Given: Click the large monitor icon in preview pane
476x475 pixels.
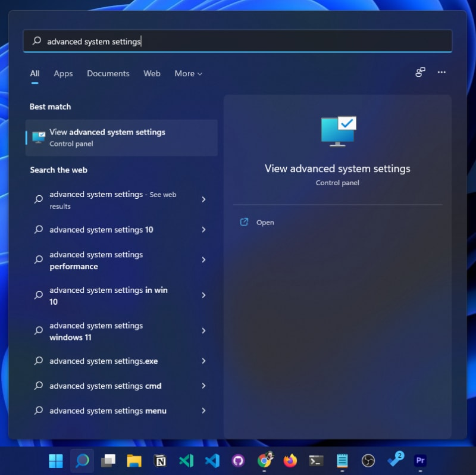Looking at the screenshot, I should coord(339,131).
